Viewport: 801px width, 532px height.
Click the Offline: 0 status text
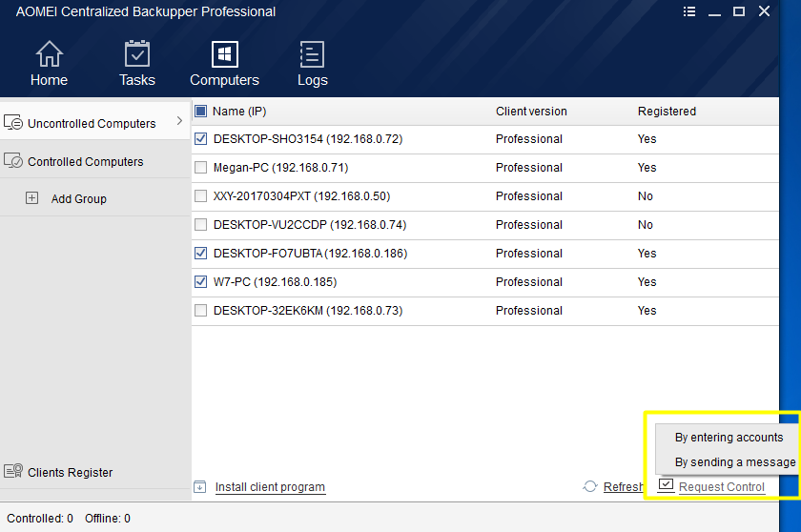pos(107,519)
